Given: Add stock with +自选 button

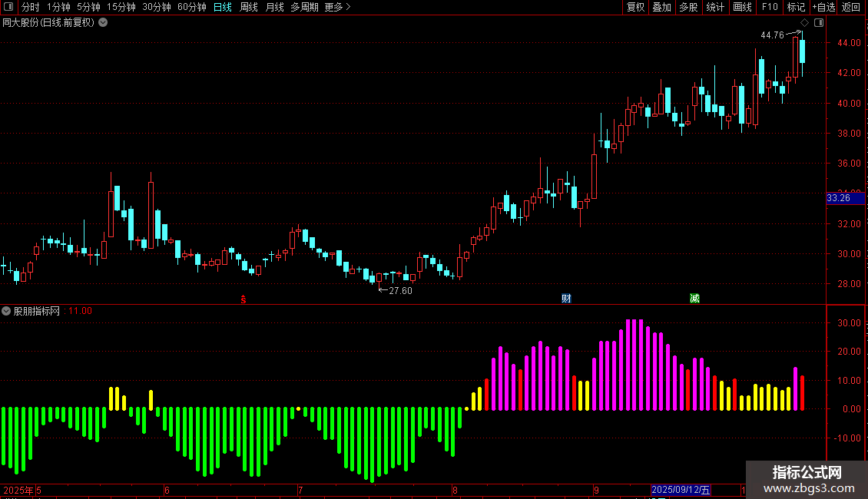Looking at the screenshot, I should [823, 7].
